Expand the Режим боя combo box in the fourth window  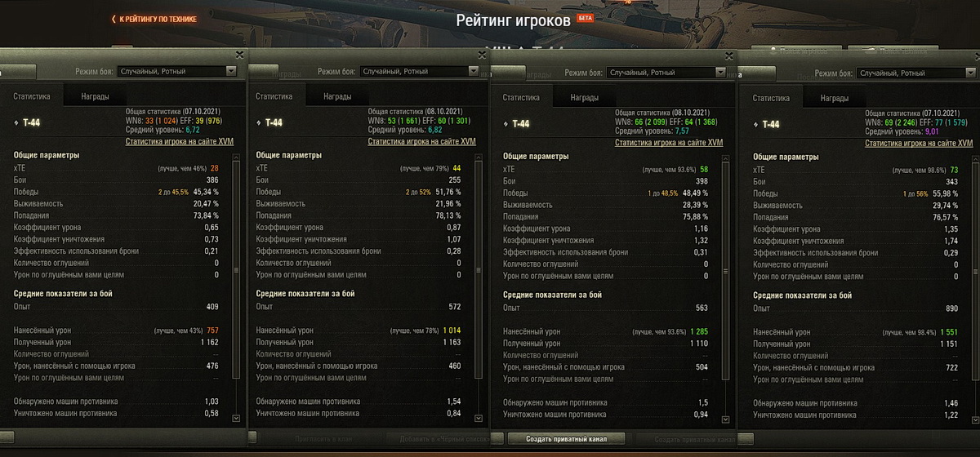coord(915,73)
